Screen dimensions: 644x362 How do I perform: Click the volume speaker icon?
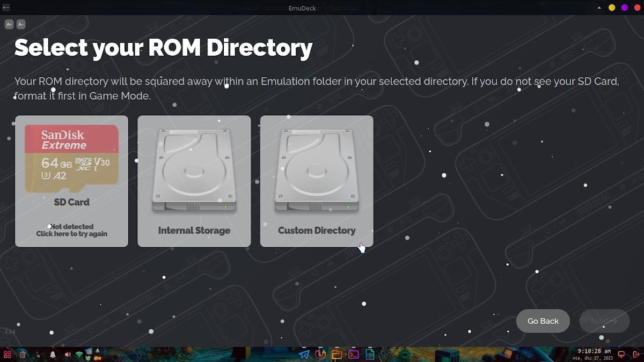[68, 354]
